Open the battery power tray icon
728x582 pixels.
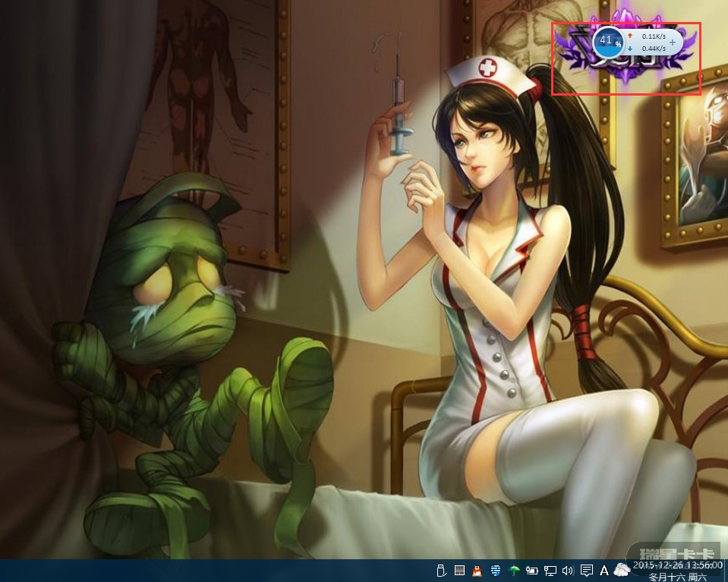coord(531,571)
